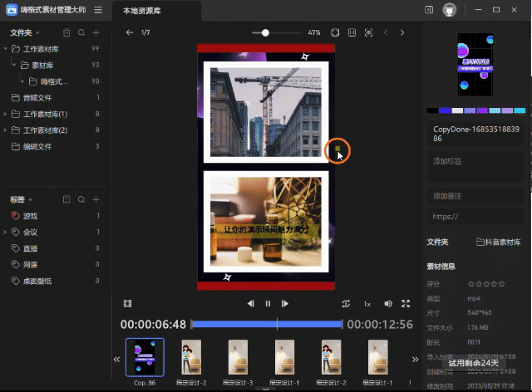
Task: Step forward one frame
Action: (x=284, y=303)
